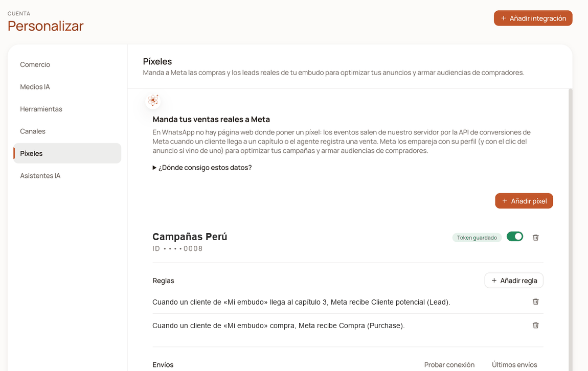Open Canales in the sidebar
588x371 pixels.
tap(67, 131)
